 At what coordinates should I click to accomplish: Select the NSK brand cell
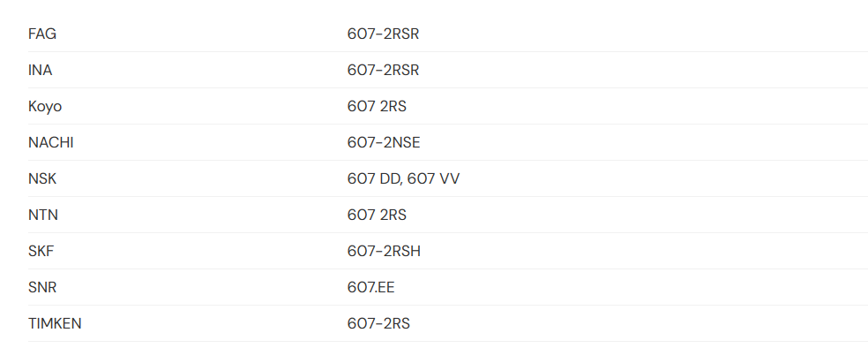click(42, 179)
